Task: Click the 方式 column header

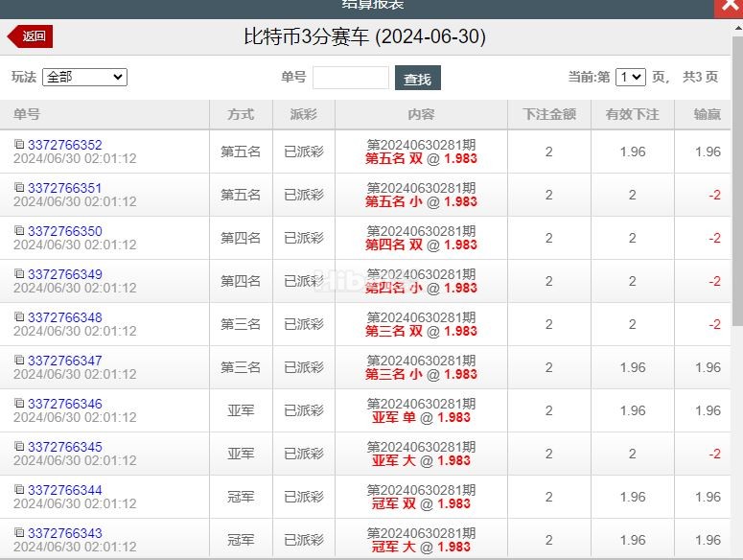Action: pyautogui.click(x=241, y=114)
